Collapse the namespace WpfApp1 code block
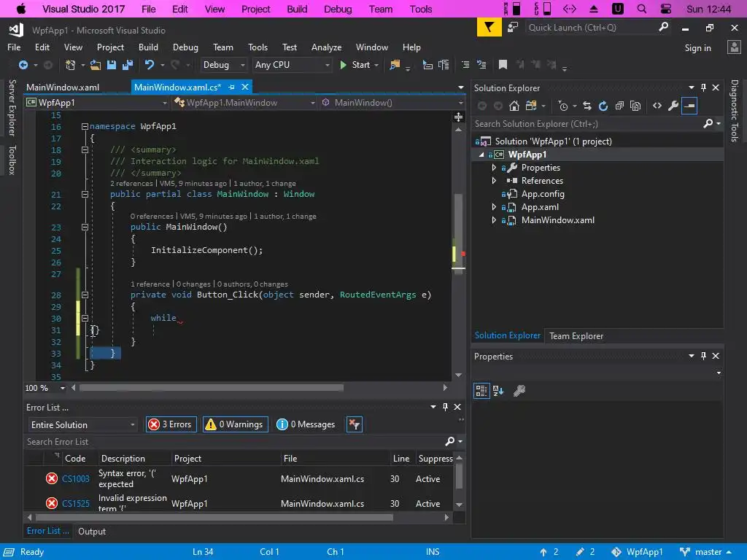The height and width of the screenshot is (560, 747). [x=85, y=127]
